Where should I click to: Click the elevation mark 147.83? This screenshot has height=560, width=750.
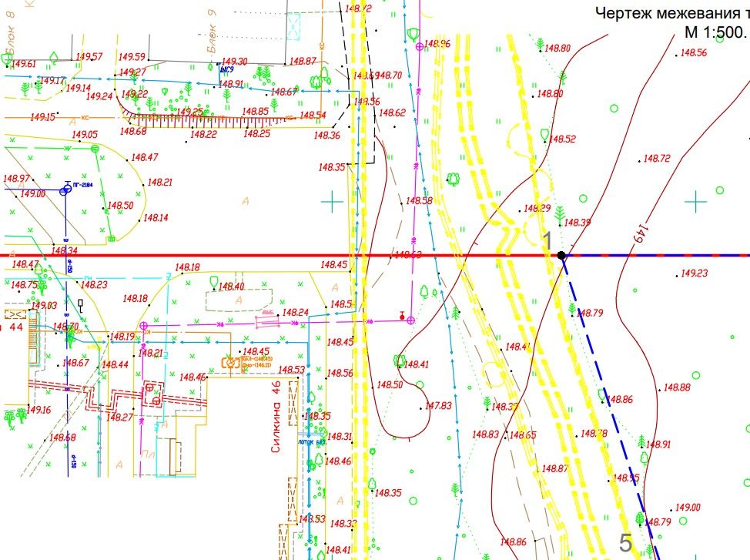[437, 405]
